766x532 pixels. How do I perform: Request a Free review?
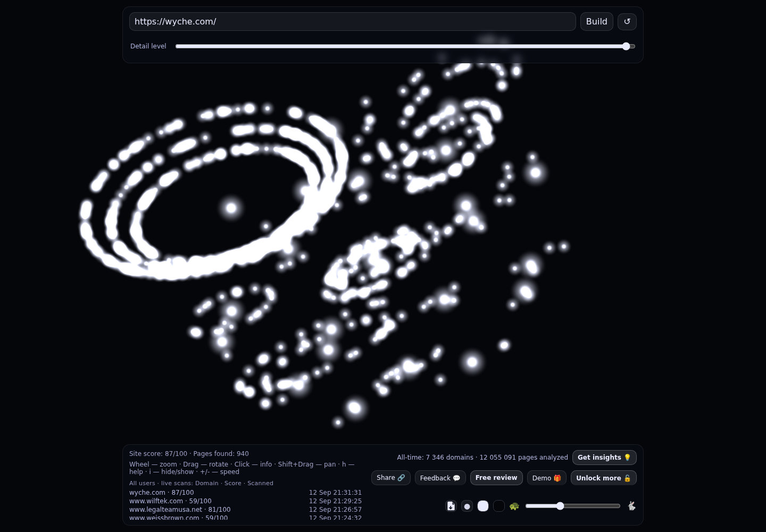pos(496,478)
